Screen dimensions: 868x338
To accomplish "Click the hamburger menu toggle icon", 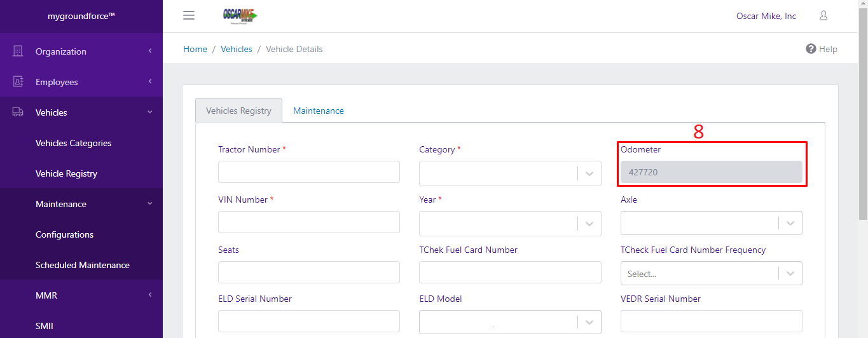I will [x=189, y=16].
